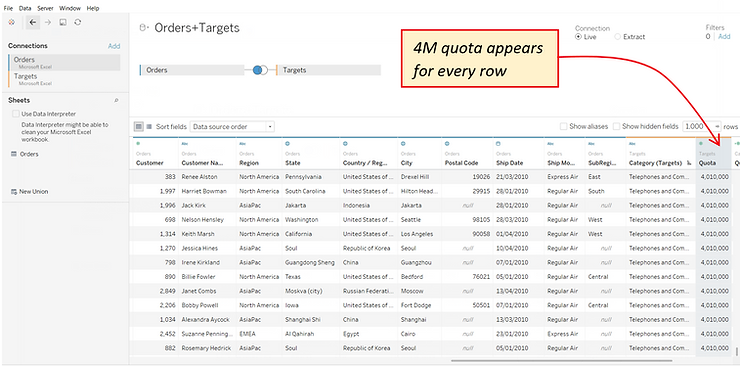Click the globe type icon for City

point(403,143)
